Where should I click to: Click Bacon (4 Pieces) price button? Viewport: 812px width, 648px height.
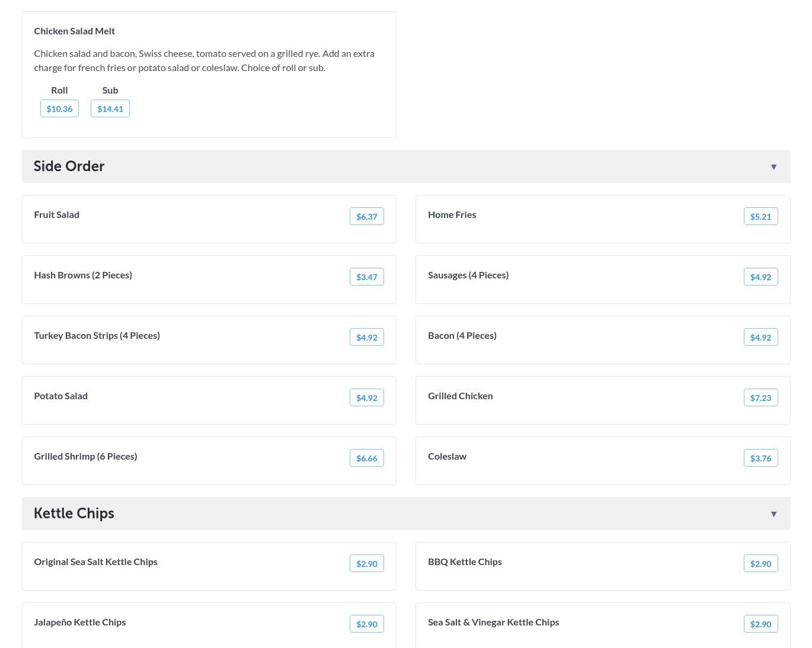(760, 338)
